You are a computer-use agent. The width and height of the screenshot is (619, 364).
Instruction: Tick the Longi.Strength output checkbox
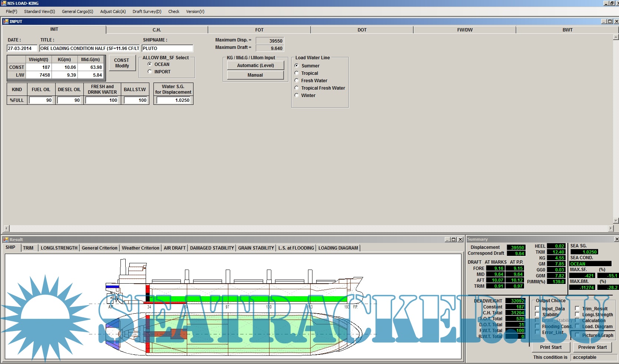[x=577, y=314]
